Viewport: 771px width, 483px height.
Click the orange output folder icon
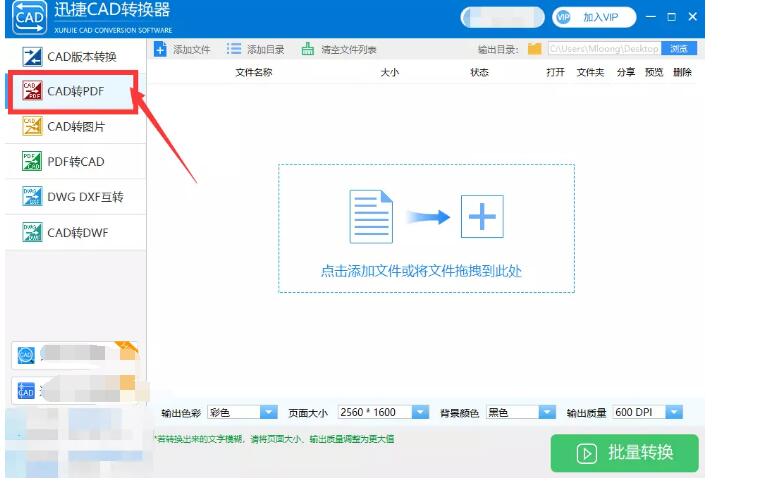click(534, 49)
